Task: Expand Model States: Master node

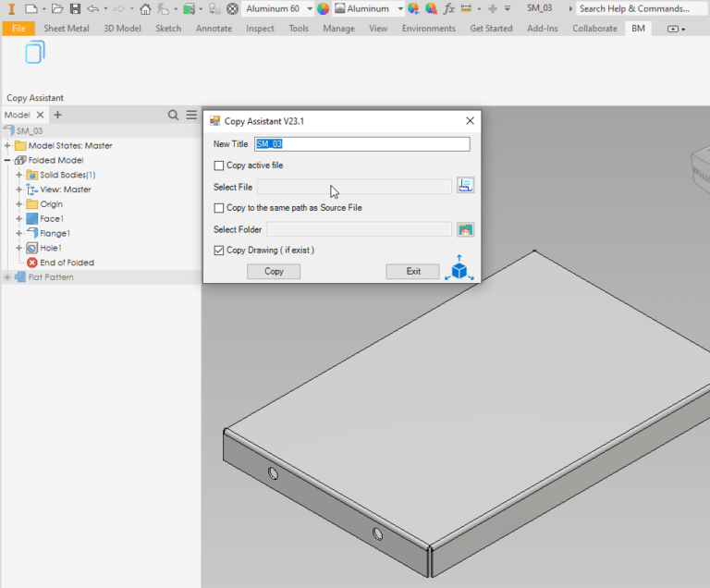Action: coord(7,146)
